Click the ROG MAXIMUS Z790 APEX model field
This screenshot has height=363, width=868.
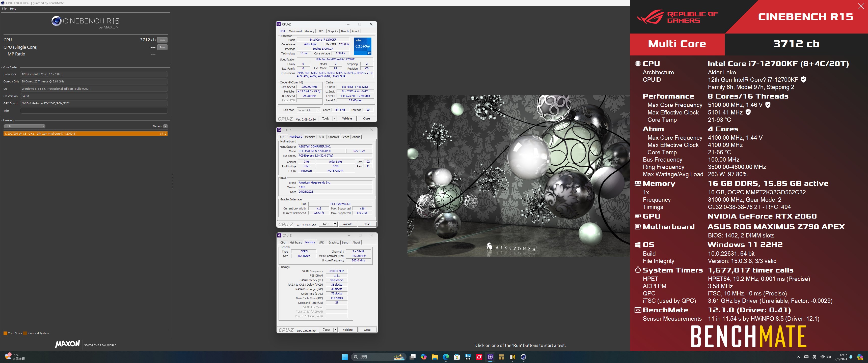click(x=321, y=151)
